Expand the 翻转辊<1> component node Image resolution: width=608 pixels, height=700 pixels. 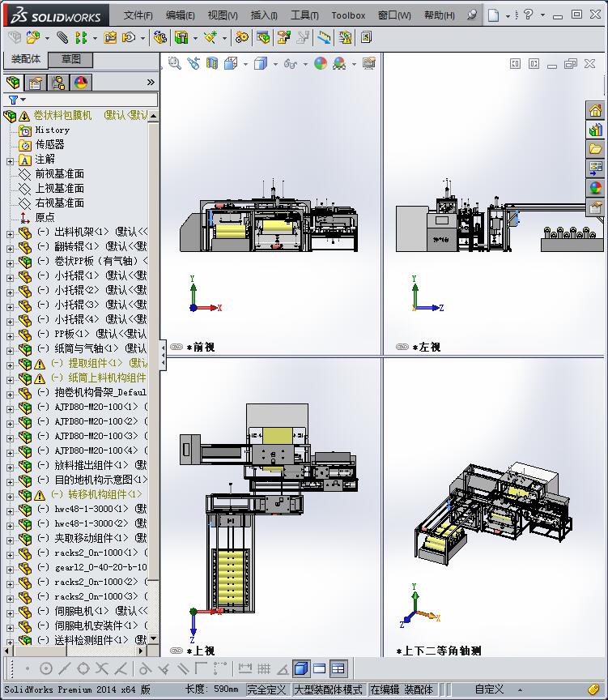(x=10, y=249)
